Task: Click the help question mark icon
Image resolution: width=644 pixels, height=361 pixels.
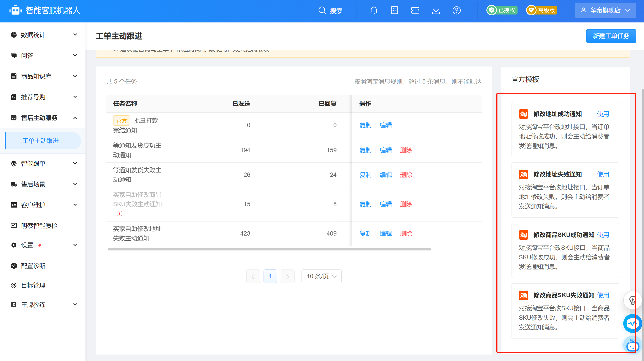Action: click(457, 11)
